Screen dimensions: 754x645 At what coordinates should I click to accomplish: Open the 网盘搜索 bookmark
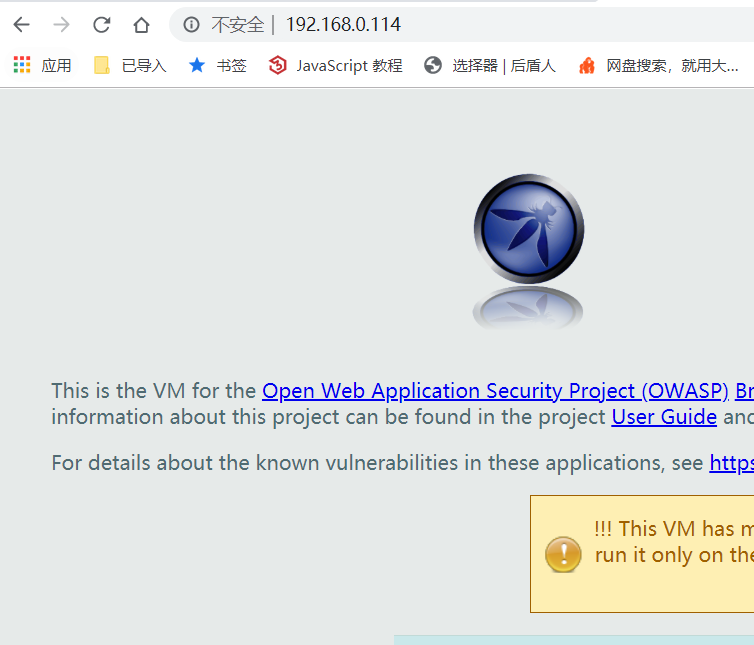(659, 65)
